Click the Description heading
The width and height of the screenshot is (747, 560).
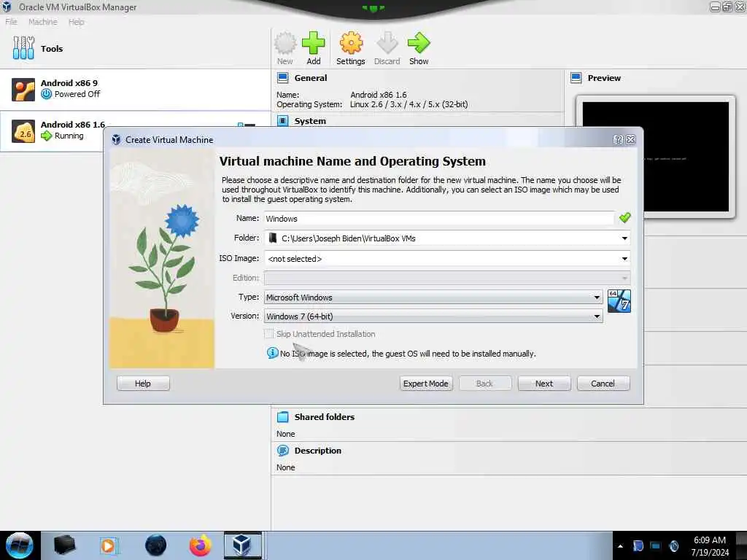click(318, 451)
